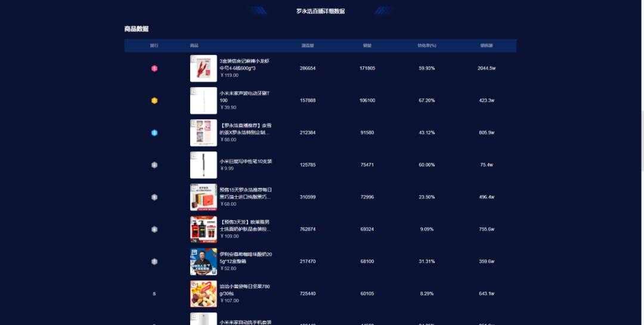Open the men's skincare set thumbnail

[x=203, y=229]
